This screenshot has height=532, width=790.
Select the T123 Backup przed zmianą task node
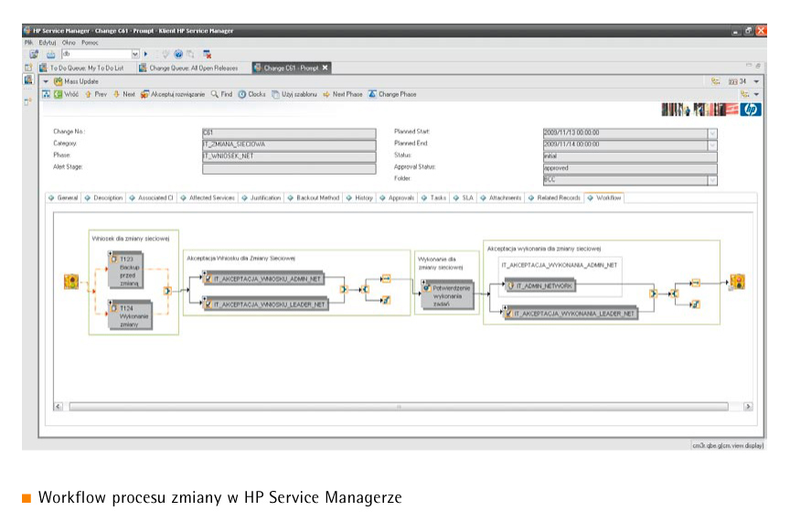(126, 271)
